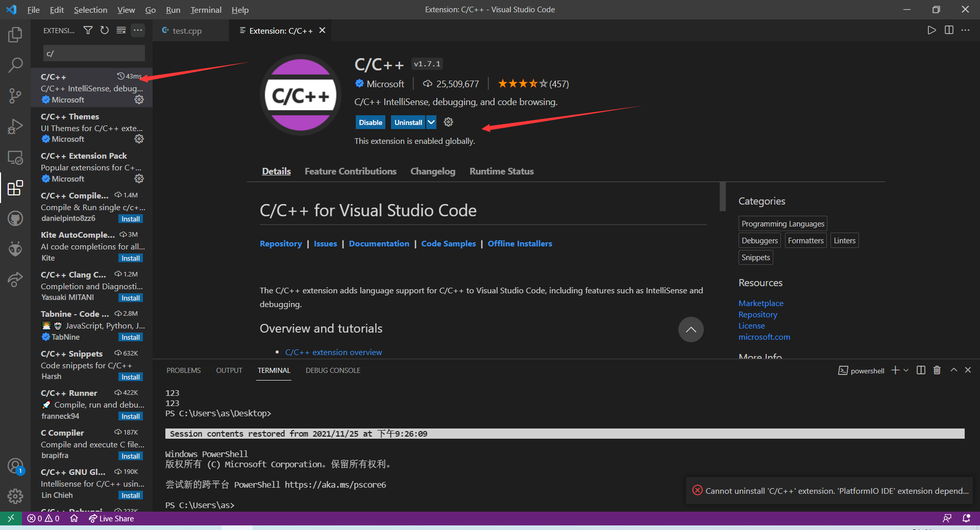Clear extensions search results
980x530 pixels.
[121, 31]
